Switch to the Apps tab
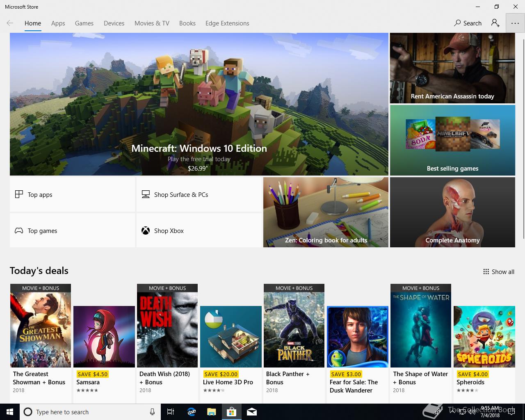Screen dimensions: 525x420 pos(58,23)
